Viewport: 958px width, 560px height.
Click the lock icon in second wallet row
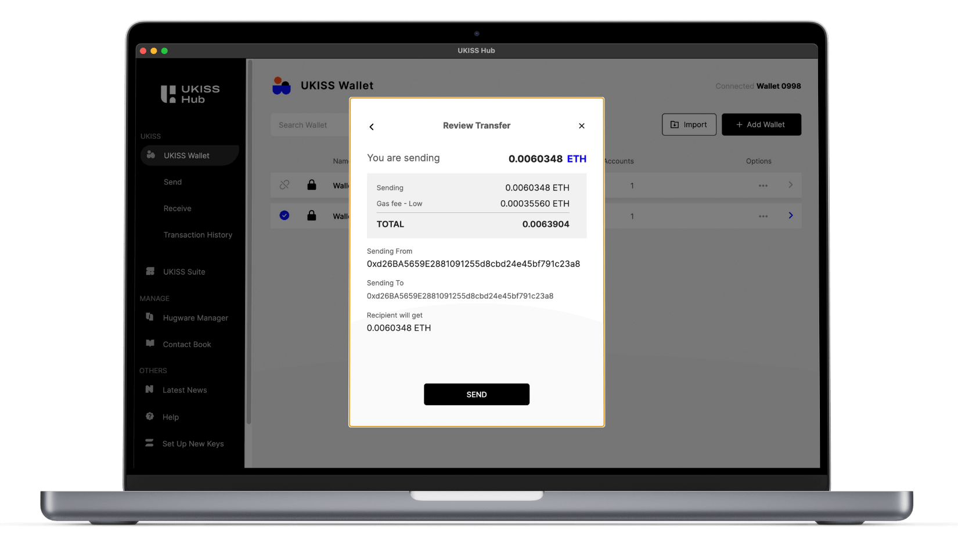coord(312,215)
